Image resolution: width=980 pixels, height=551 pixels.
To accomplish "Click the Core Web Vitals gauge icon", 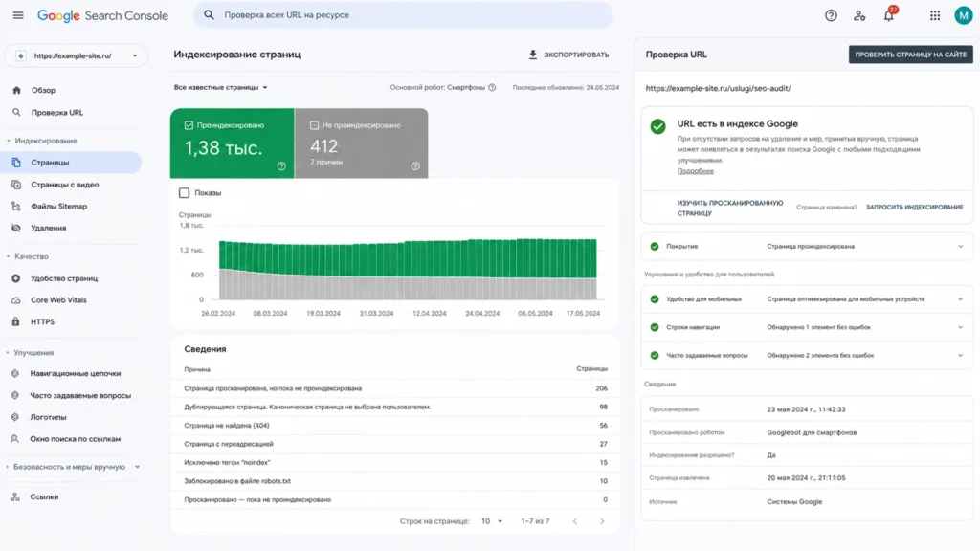I will pyautogui.click(x=15, y=299).
